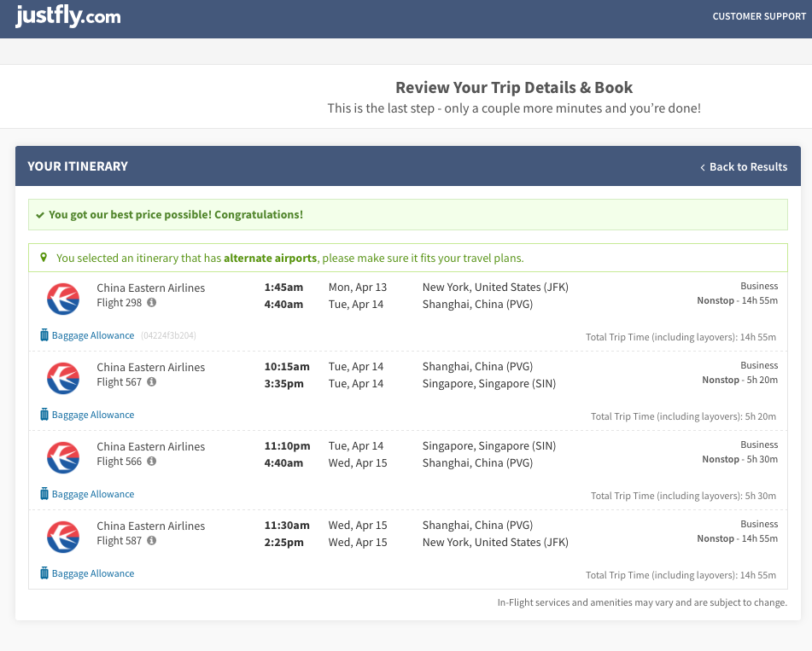
Task: Open info icon next to Flight 587
Action: (152, 540)
